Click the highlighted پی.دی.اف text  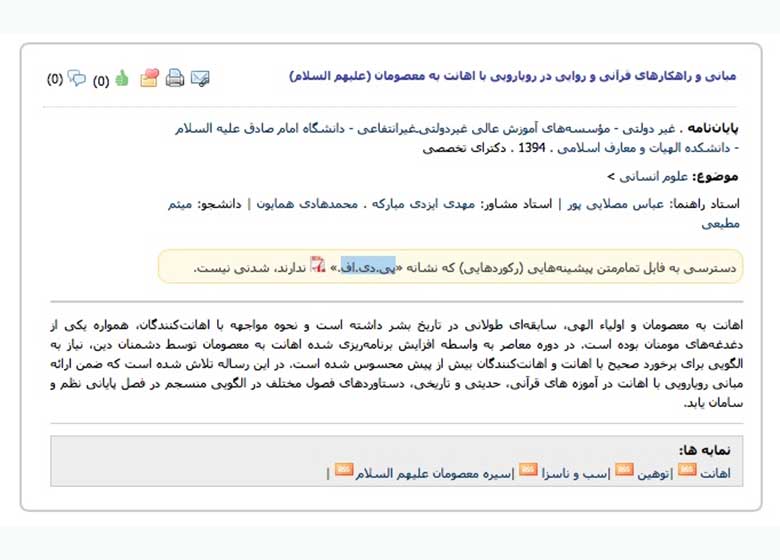[x=368, y=267]
